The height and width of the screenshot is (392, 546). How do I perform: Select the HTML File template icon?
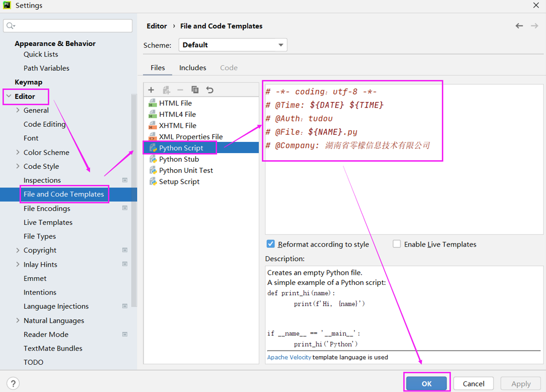pos(153,103)
